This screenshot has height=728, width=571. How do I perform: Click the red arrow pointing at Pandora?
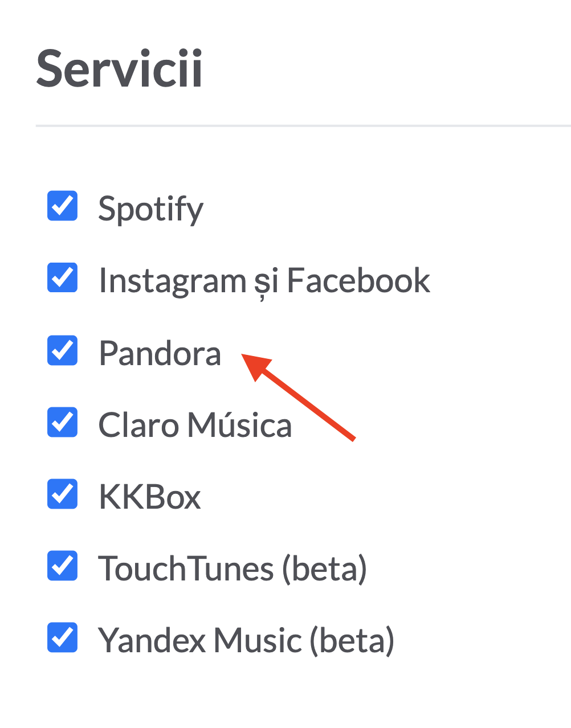[298, 397]
